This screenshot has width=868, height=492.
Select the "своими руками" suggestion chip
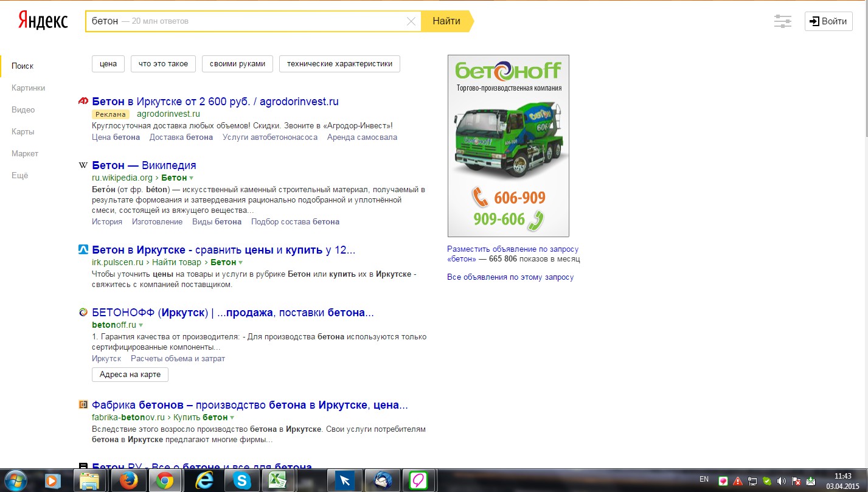(x=237, y=64)
